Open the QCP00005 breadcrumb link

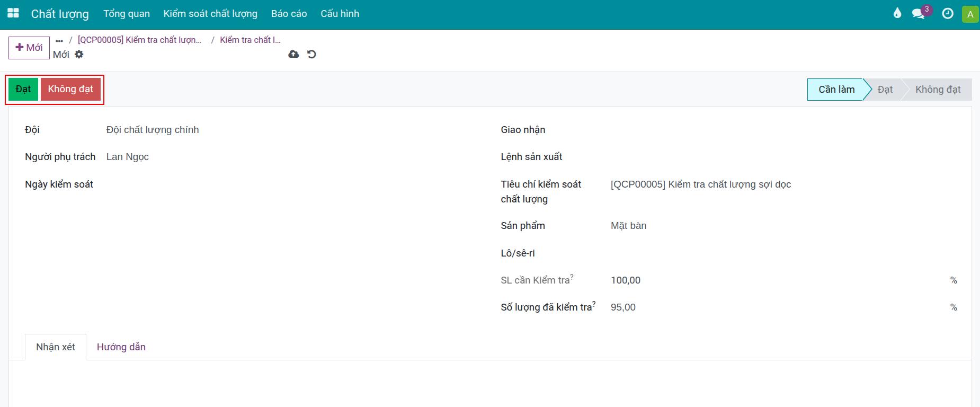pos(139,40)
